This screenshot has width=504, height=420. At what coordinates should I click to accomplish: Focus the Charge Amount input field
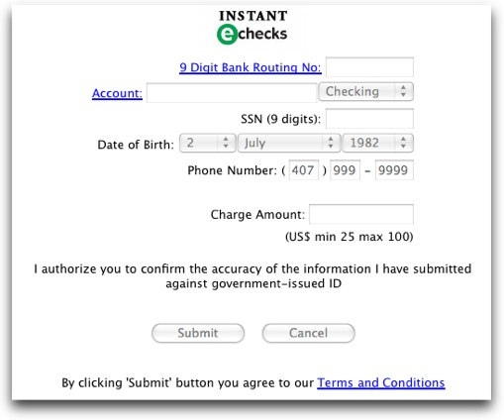pos(361,214)
